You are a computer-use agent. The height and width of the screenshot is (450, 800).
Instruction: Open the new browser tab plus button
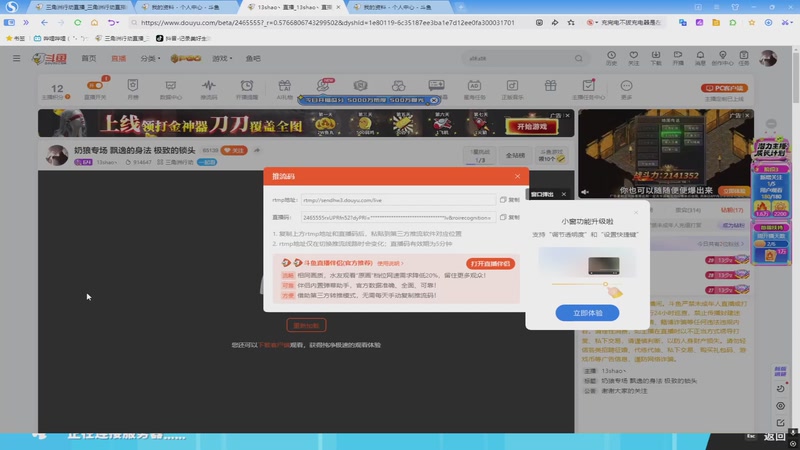pos(461,7)
